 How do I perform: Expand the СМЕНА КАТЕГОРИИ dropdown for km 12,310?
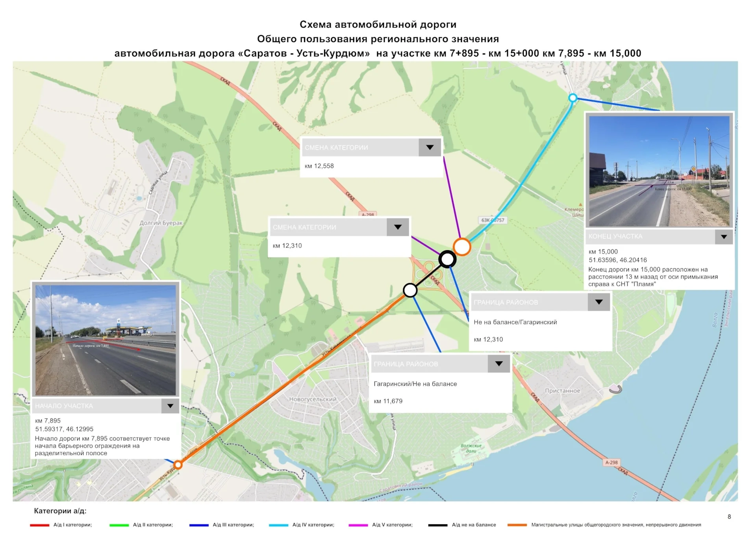click(x=398, y=227)
